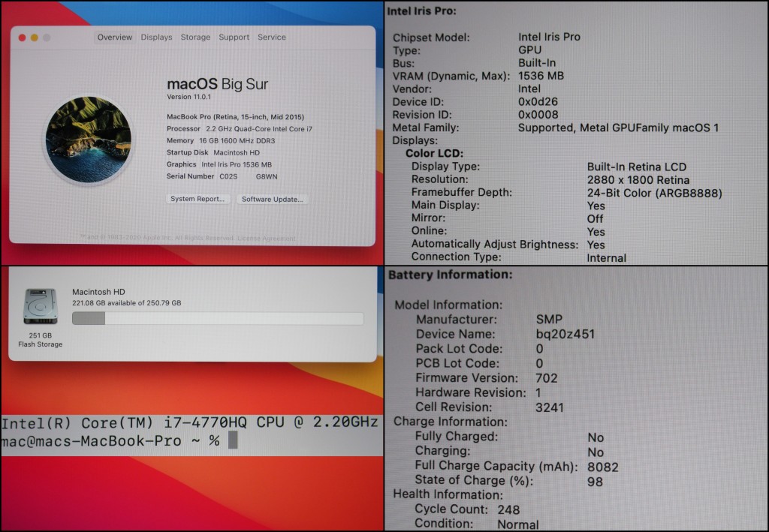The image size is (769, 532).
Task: Click '221.08 GB available of 250.79 GB' text
Action: click(x=126, y=303)
